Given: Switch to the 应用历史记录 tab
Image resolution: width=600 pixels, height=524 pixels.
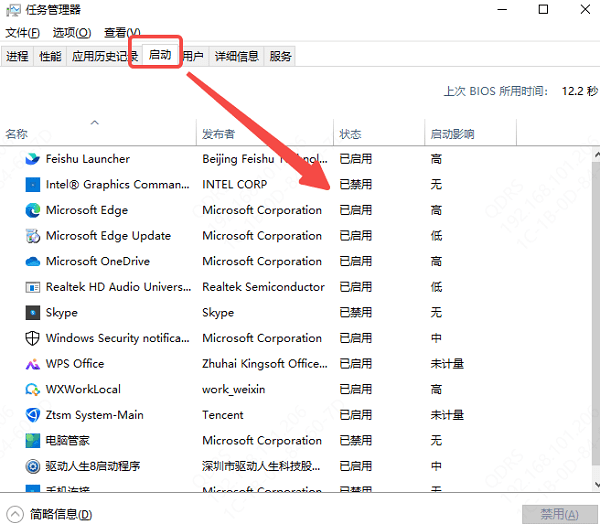Looking at the screenshot, I should coord(104,56).
